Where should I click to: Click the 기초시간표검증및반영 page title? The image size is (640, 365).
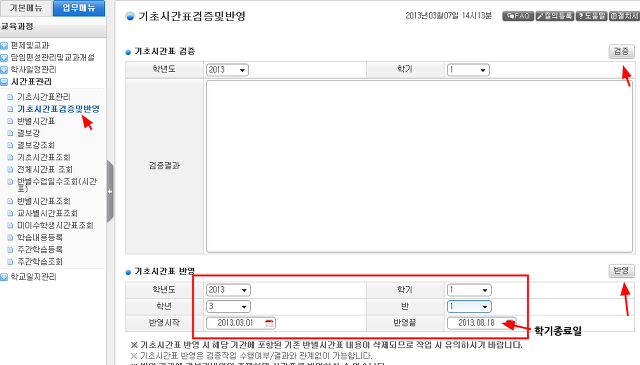[192, 16]
